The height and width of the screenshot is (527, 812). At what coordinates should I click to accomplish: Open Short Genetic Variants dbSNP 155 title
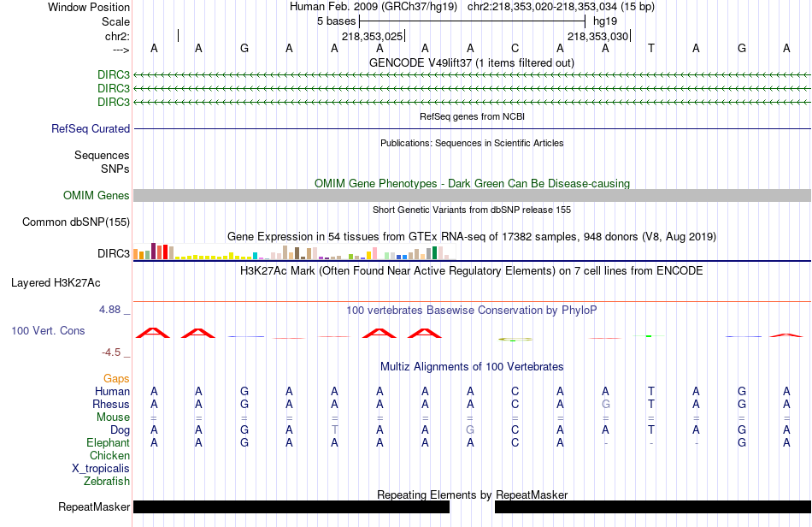tap(472, 210)
